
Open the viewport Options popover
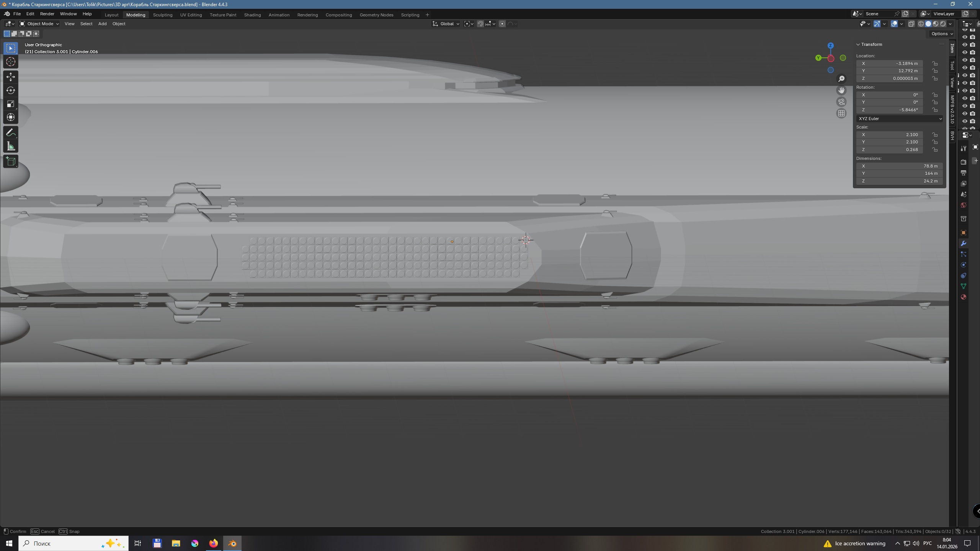(x=942, y=34)
